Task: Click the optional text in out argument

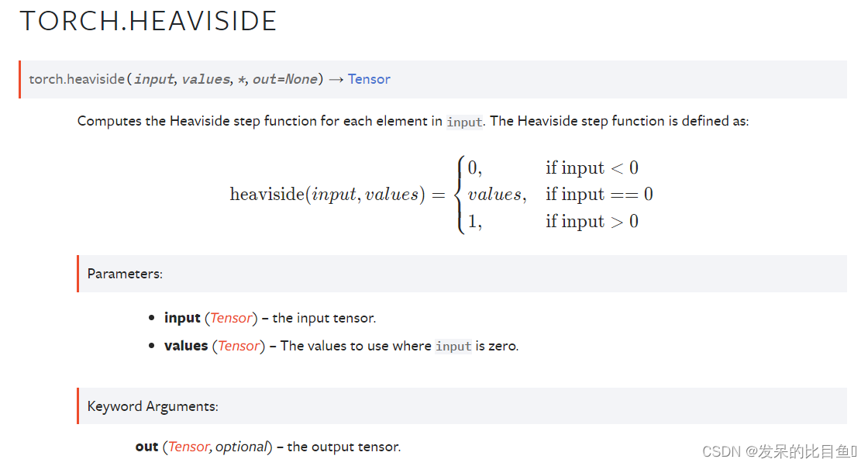Action: (x=241, y=447)
